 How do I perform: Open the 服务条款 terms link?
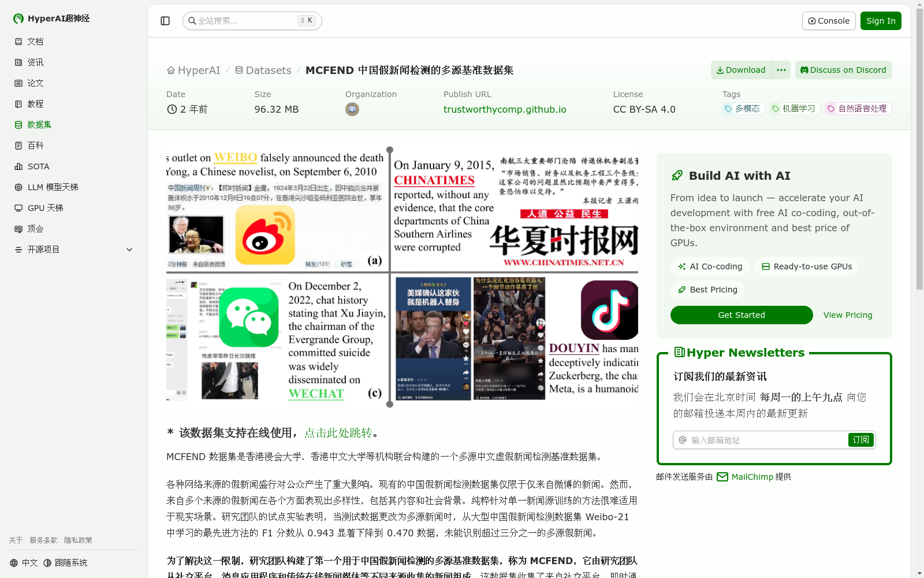point(43,540)
